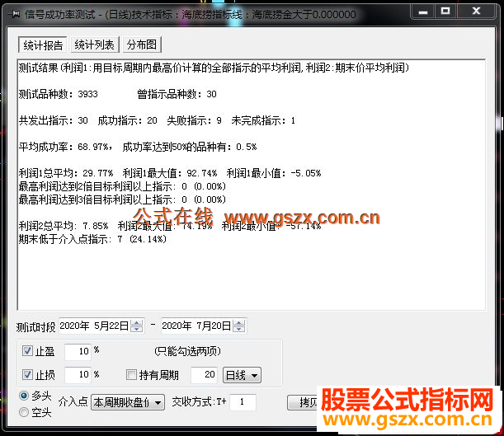Click the 拷贝 button

tap(302, 402)
